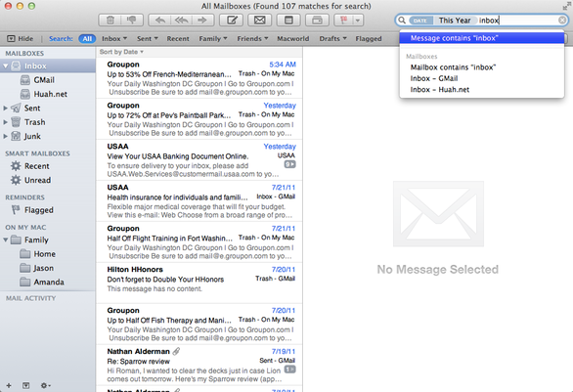This screenshot has width=573, height=392.
Task: Click the magnifying glass search icon
Action: pyautogui.click(x=402, y=21)
